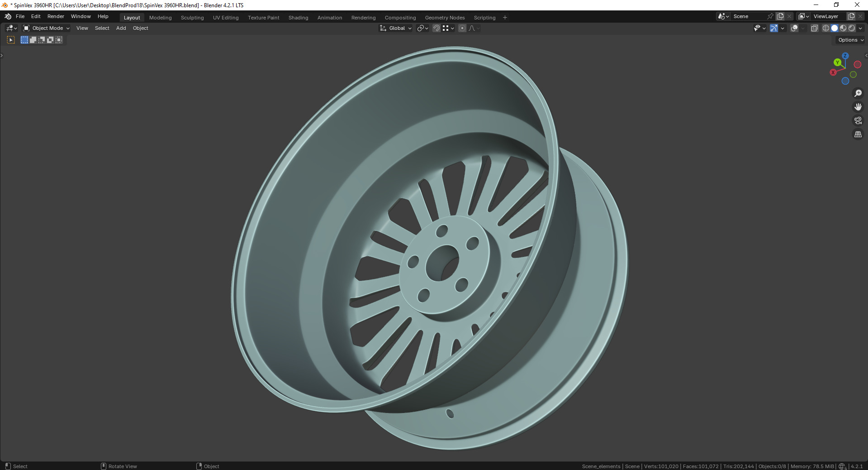Viewport: 868px width, 470px height.
Task: Open the Scene browse dropdown icon
Action: click(723, 16)
